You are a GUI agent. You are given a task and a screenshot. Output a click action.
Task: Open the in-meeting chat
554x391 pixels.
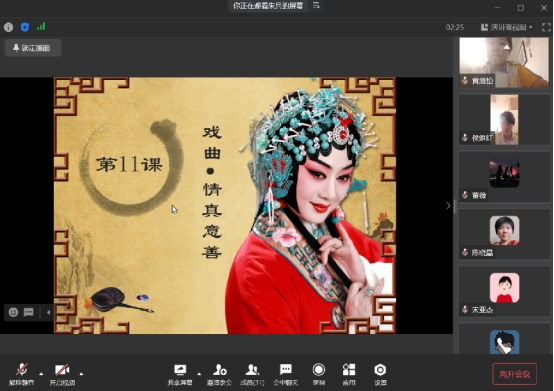coord(285,374)
